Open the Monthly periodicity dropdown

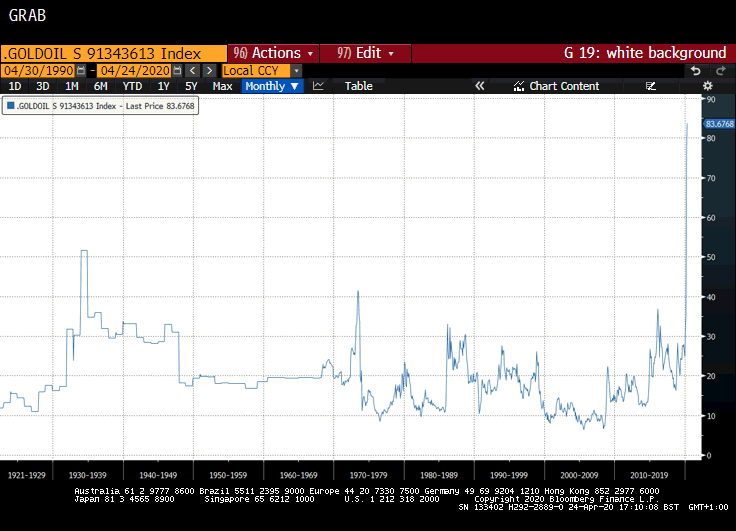point(272,87)
